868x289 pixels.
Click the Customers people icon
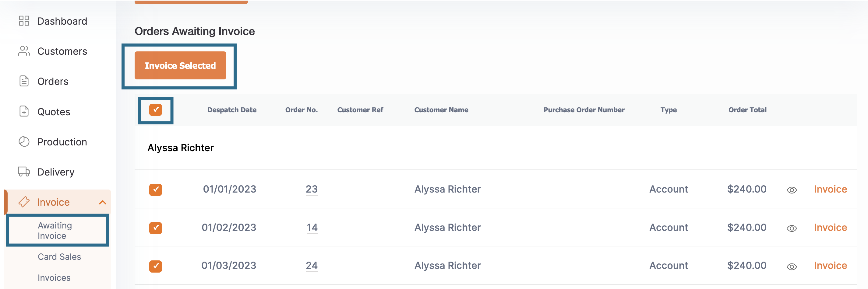click(x=24, y=51)
